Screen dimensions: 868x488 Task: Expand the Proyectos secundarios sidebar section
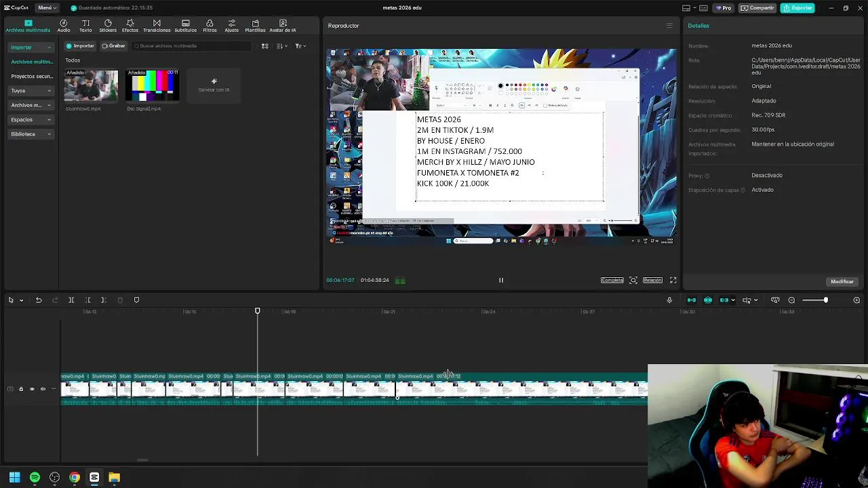click(x=32, y=77)
